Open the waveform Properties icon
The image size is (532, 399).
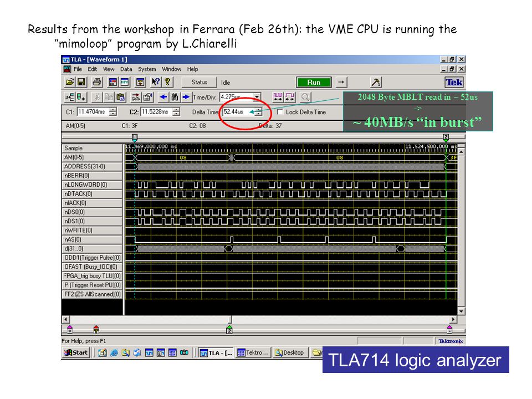[147, 98]
